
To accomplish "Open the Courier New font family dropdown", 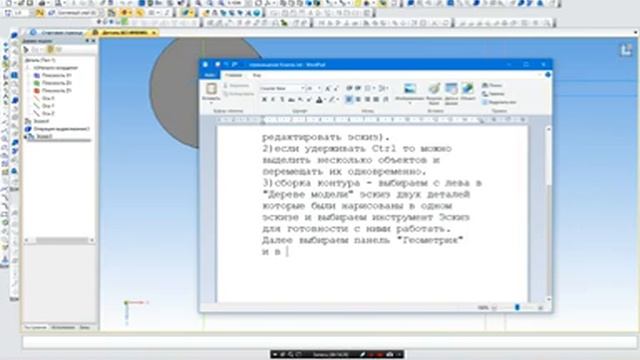I will pyautogui.click(x=302, y=88).
